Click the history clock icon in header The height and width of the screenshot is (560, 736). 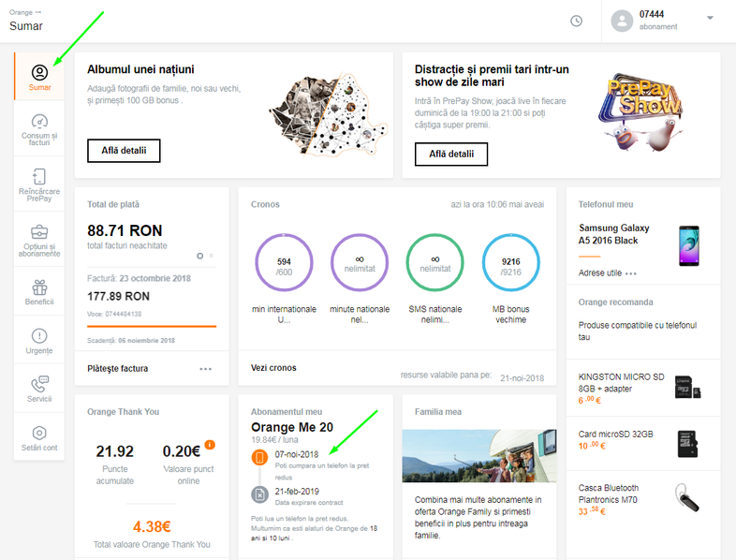coord(576,21)
